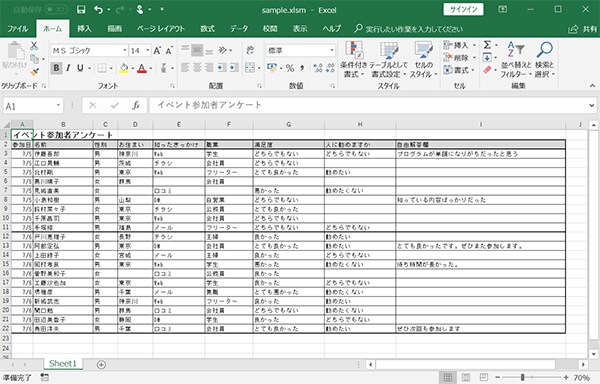
Task: Click the Save icon in the quick access toolbar
Action: pyautogui.click(x=81, y=10)
